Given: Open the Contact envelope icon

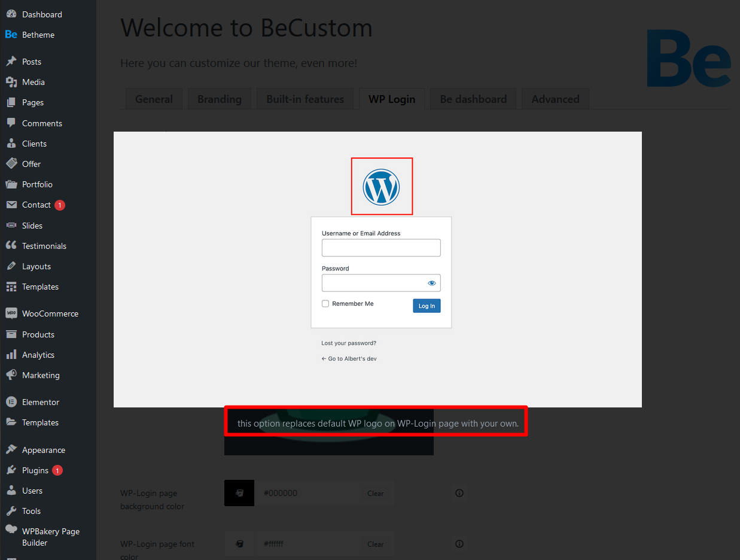Looking at the screenshot, I should (x=11, y=205).
